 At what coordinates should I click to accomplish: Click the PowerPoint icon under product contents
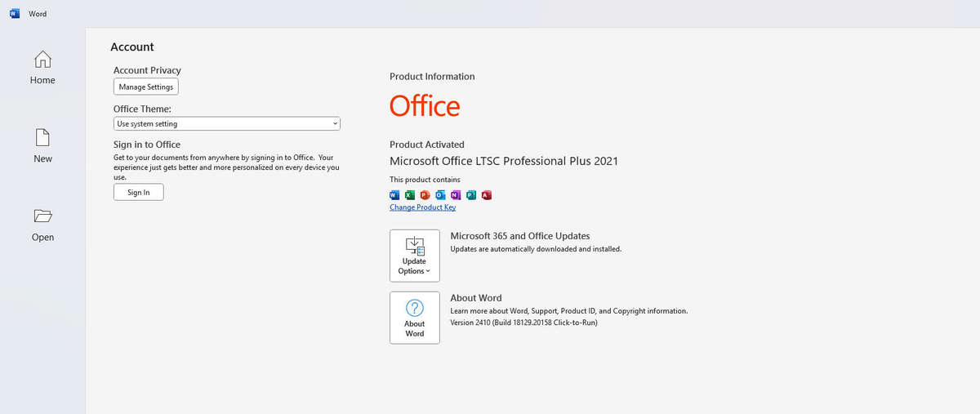[x=425, y=194]
